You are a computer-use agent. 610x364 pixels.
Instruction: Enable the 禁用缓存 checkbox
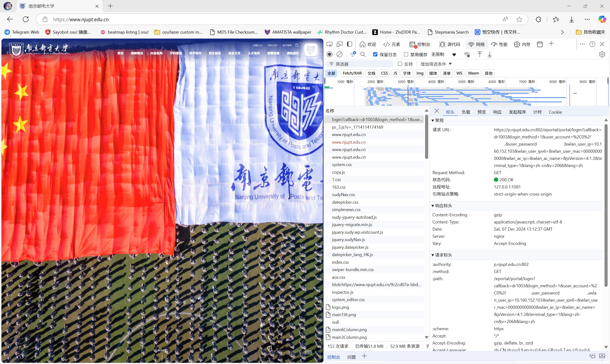click(406, 55)
